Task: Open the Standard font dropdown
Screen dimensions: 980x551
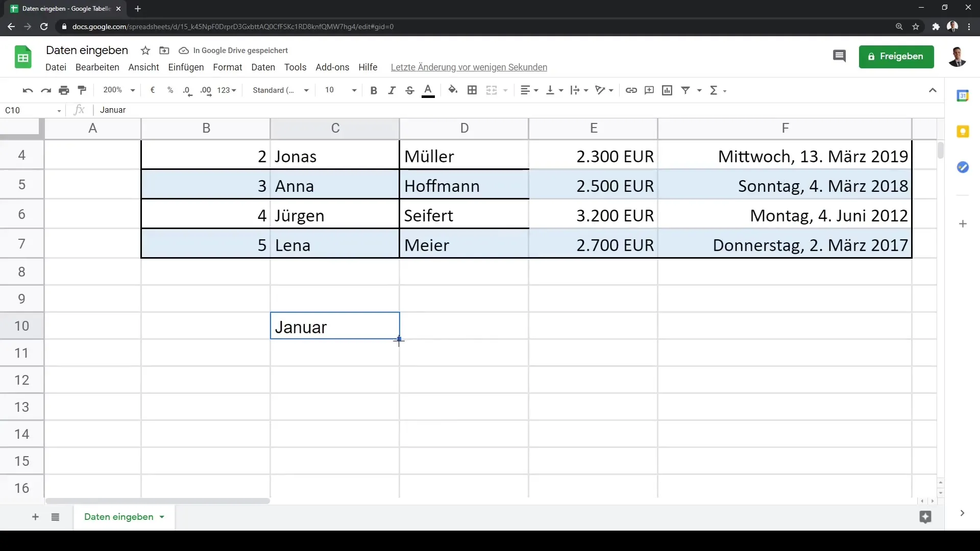Action: pos(281,90)
